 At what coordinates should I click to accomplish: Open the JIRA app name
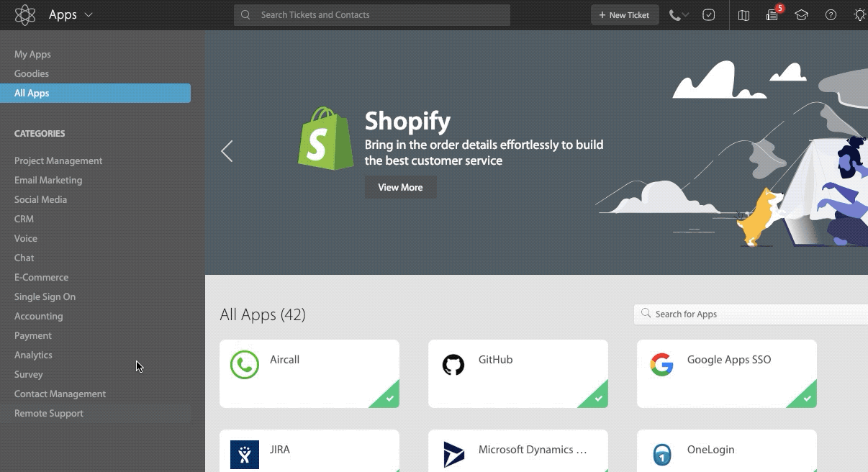pos(280,450)
